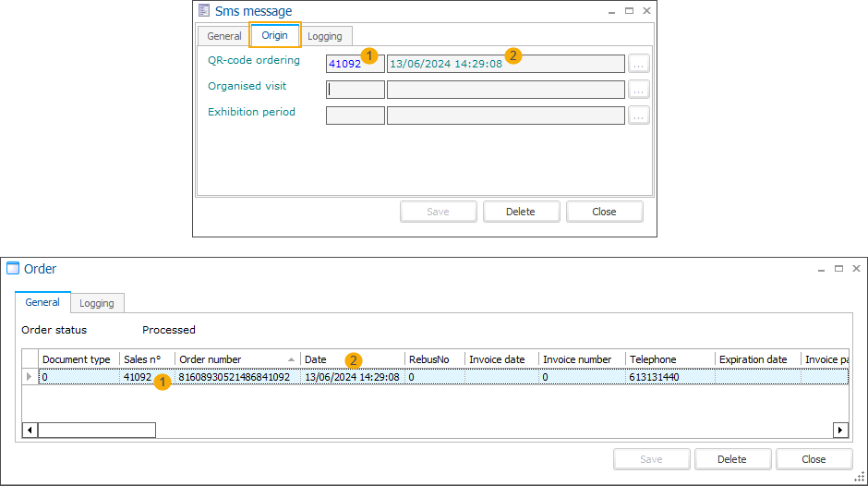Open Organised visit lookup ellipsis button
Image resolution: width=868 pixels, height=486 pixels.
click(639, 90)
